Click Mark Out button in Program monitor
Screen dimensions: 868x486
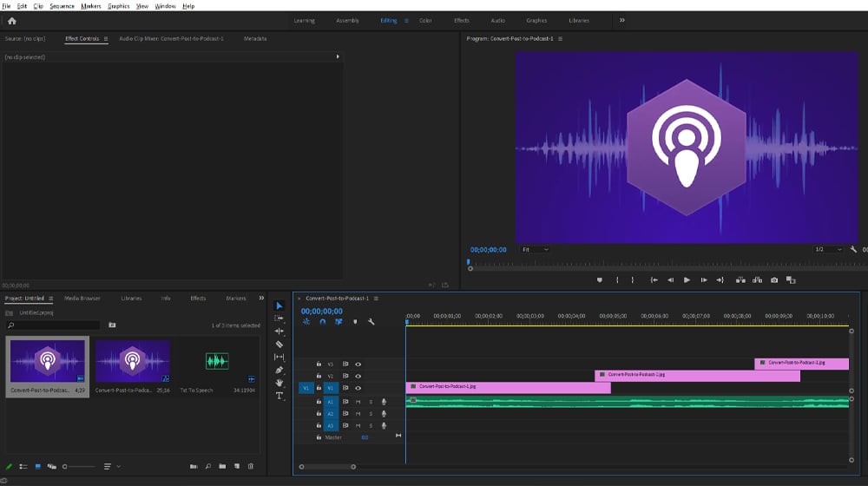click(x=633, y=280)
